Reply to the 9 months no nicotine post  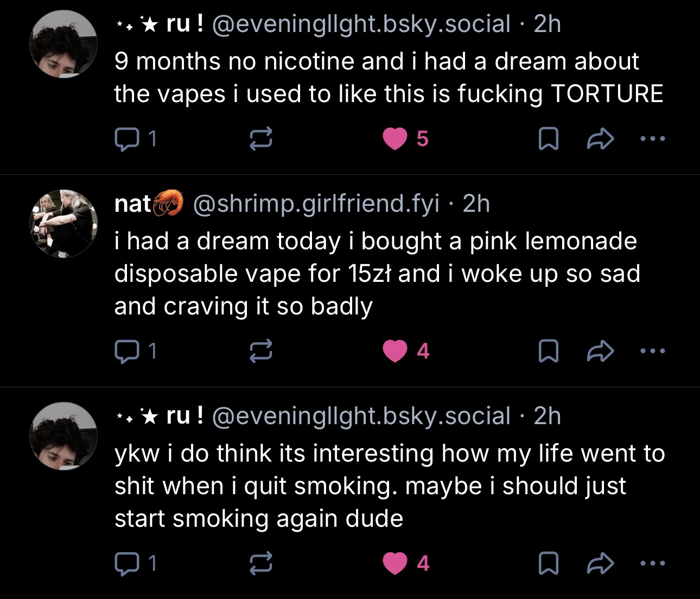click(126, 140)
